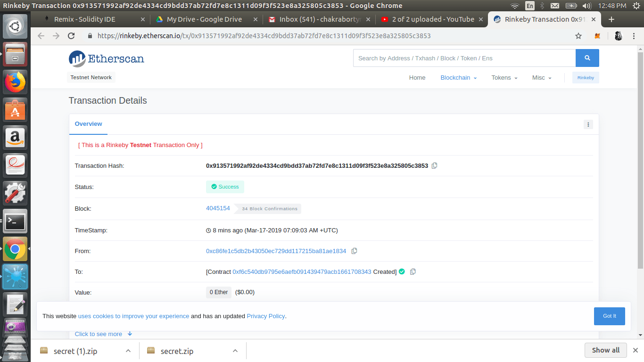Open Ubuntu Software Center from the dock
Image resolution: width=644 pixels, height=362 pixels.
[15, 110]
